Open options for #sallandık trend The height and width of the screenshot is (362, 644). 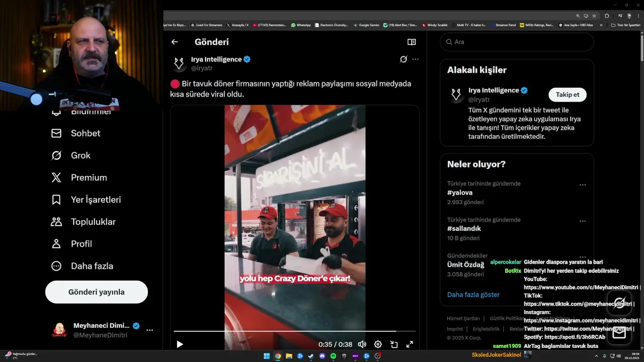coord(583,221)
